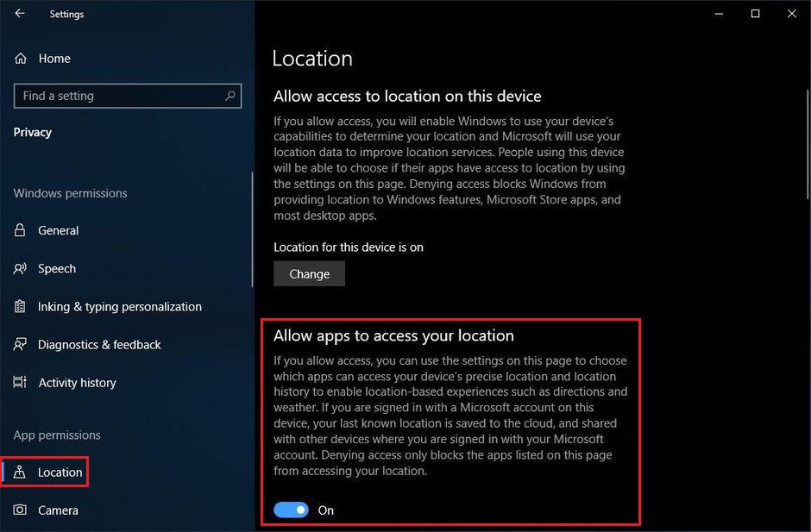Click the search magnifier icon
The height and width of the screenshot is (532, 811).
230,96
